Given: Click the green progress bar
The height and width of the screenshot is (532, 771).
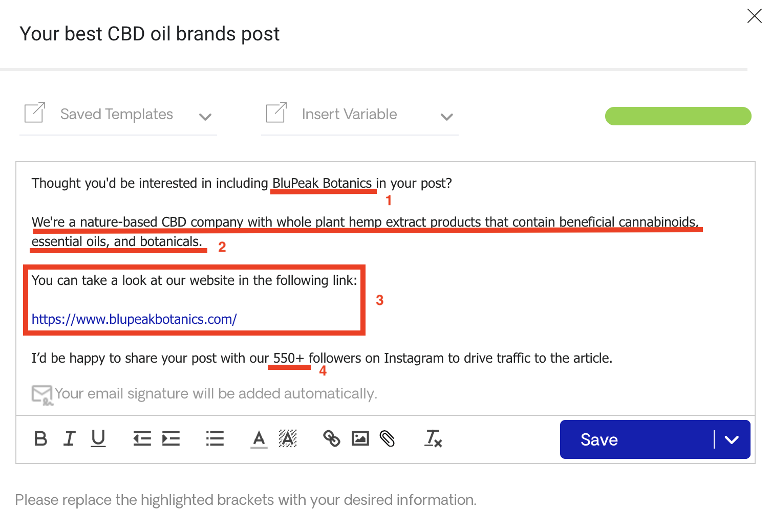Looking at the screenshot, I should tap(678, 116).
